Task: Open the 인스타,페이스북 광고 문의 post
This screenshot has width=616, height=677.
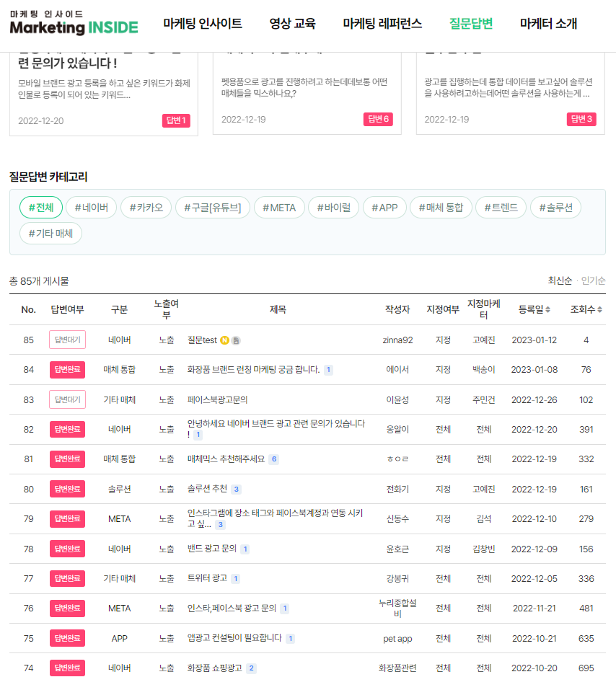Action: click(232, 609)
